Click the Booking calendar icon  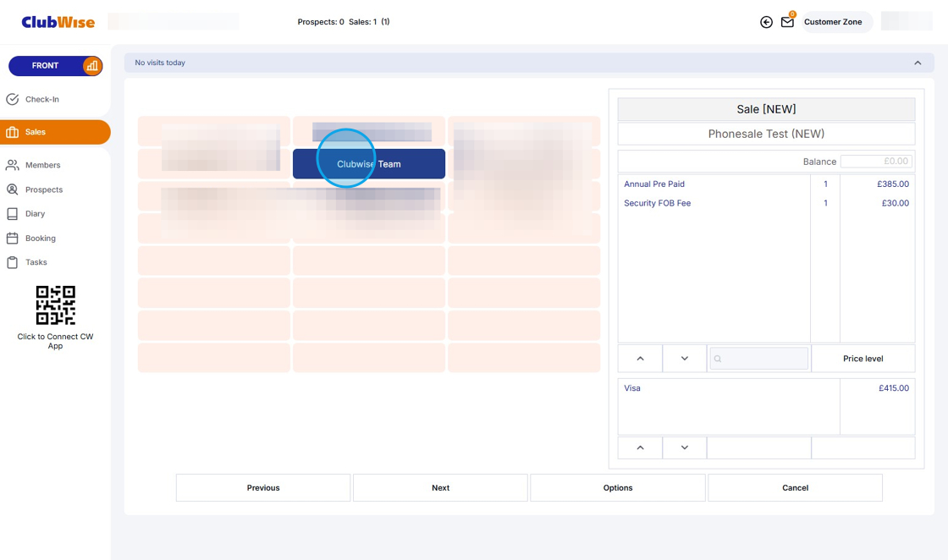12,238
